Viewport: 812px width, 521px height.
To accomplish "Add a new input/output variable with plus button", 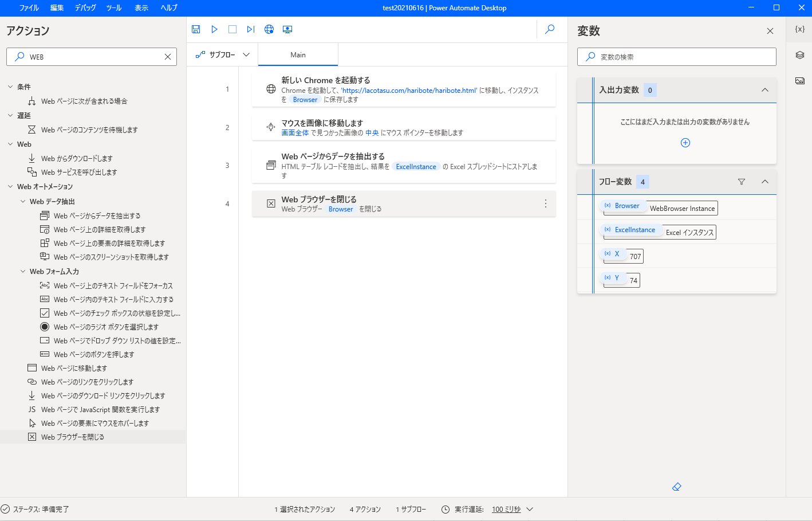I will coord(685,143).
